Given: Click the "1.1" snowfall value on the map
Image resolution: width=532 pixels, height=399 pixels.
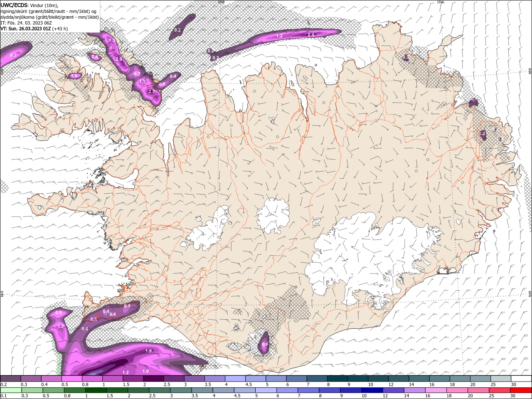Looking at the screenshot, I should tap(142, 81).
